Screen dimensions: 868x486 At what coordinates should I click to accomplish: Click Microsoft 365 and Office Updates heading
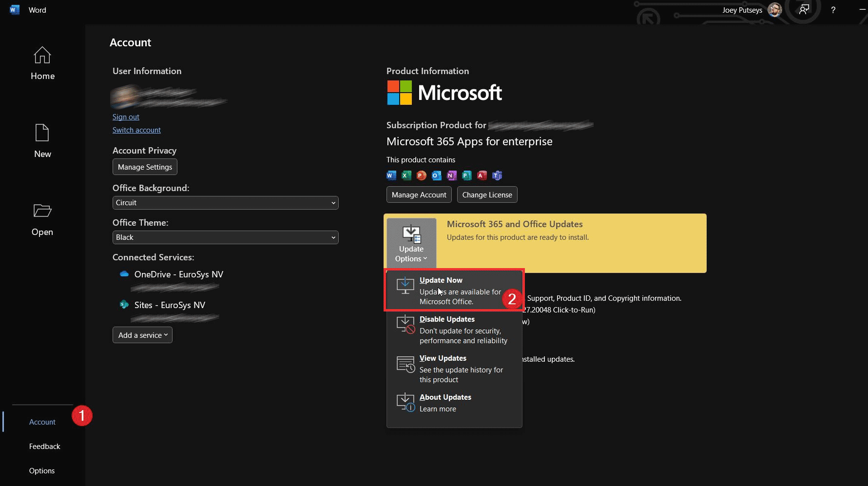(515, 224)
